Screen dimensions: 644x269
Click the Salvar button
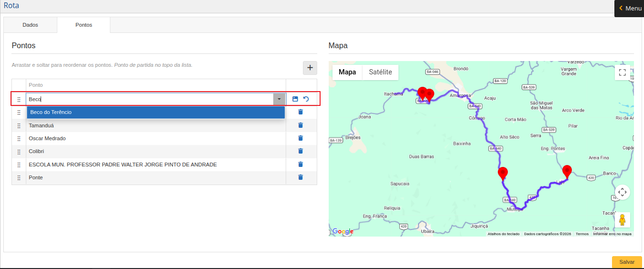tap(626, 262)
